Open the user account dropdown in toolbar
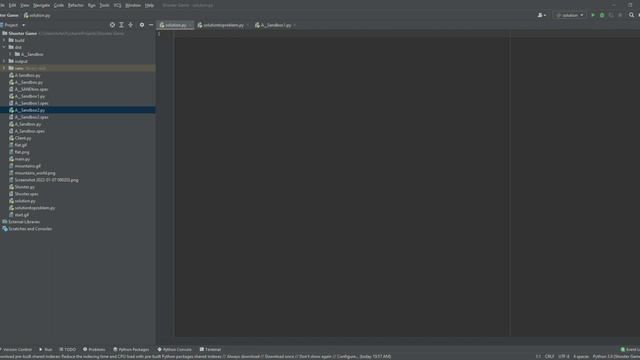This screenshot has width=640, height=360. pos(542,15)
